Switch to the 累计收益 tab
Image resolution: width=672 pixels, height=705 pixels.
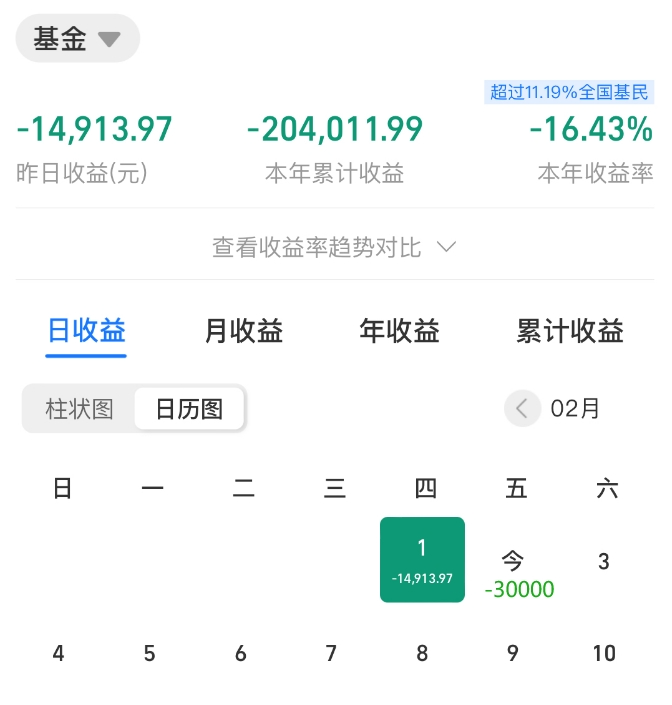click(570, 330)
